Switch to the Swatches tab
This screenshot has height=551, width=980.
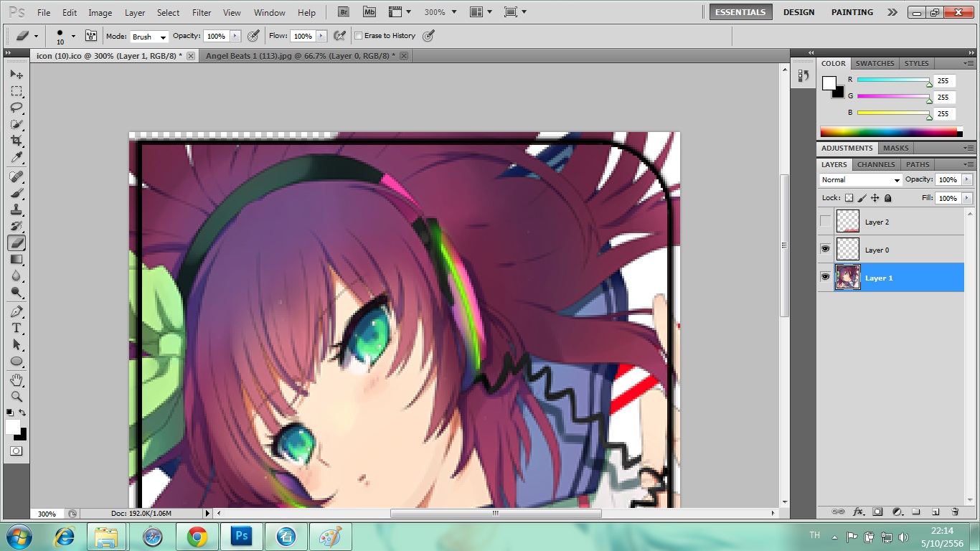click(x=875, y=63)
